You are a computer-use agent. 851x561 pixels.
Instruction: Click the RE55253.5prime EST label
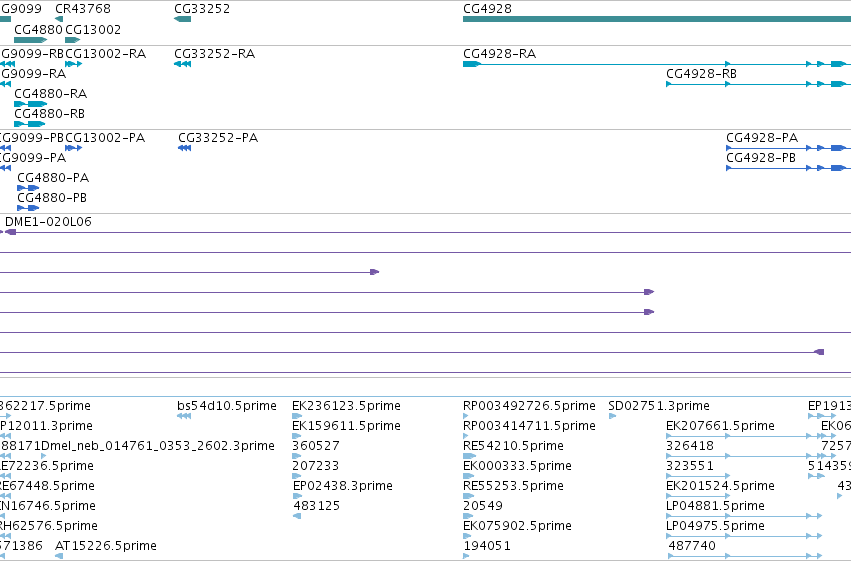(x=513, y=486)
